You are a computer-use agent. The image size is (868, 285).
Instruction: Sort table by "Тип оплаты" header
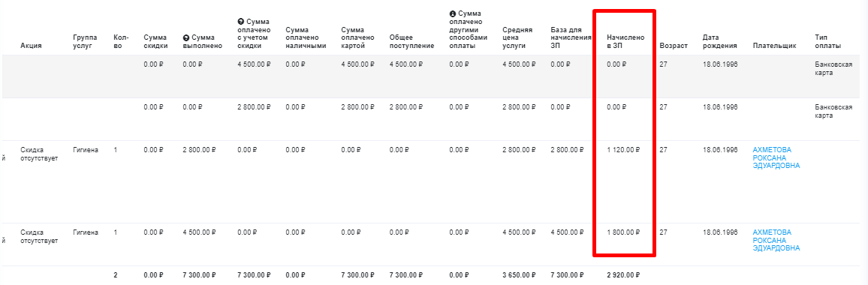click(x=827, y=41)
